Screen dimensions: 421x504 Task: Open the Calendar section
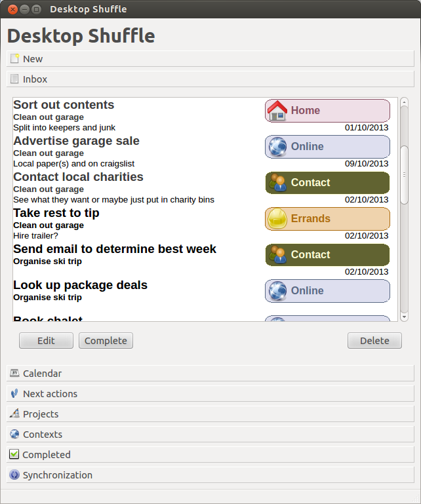click(x=42, y=374)
